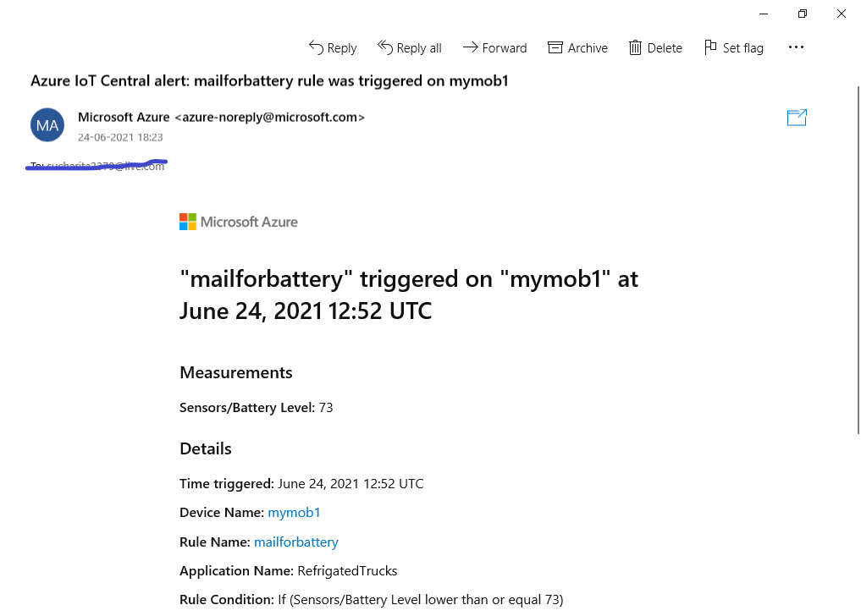Click the Reply all arrows icon
The image size is (861, 616).
point(385,47)
